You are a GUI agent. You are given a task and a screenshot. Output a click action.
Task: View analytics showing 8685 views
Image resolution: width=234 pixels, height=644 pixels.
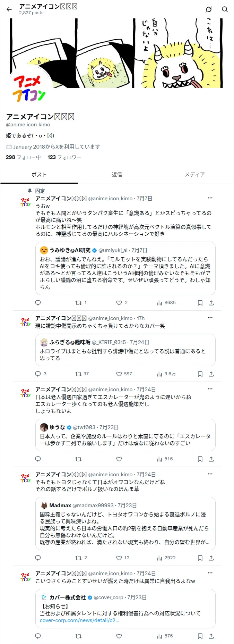click(x=166, y=303)
